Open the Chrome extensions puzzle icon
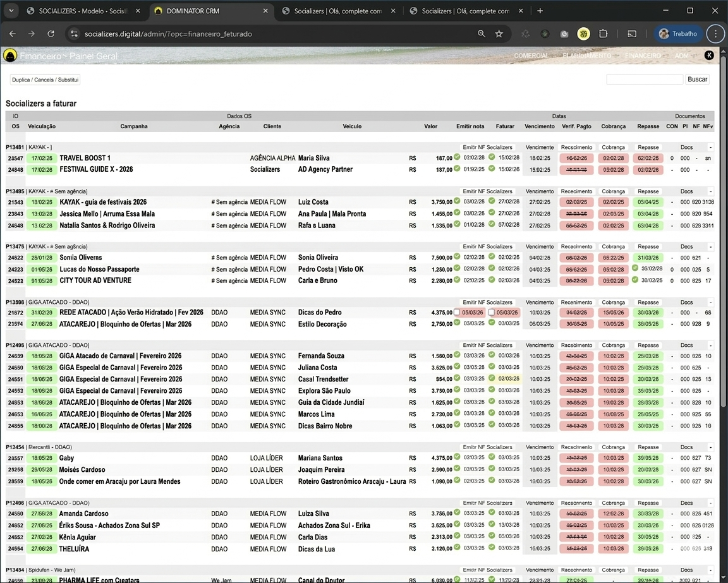Image resolution: width=728 pixels, height=583 pixels. coord(604,34)
